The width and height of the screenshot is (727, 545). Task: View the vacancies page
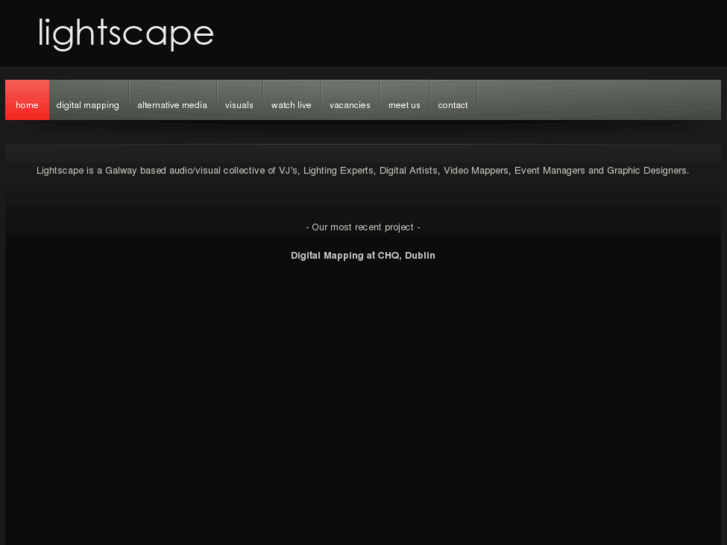[350, 100]
